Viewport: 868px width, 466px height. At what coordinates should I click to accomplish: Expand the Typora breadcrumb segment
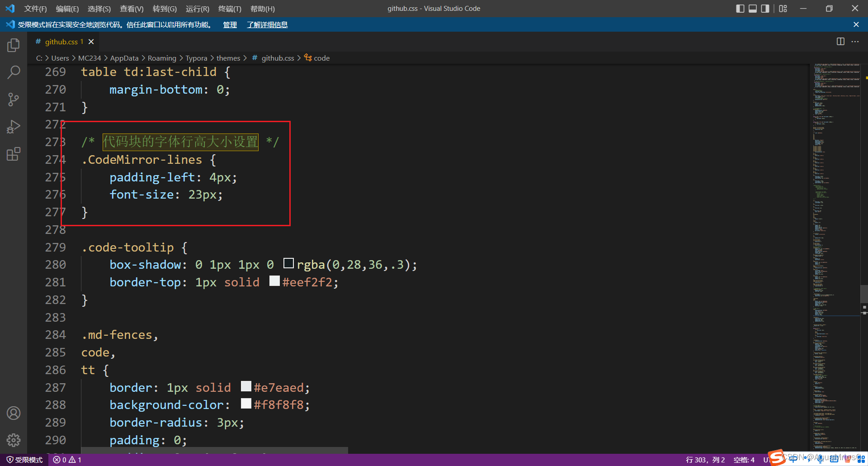[196, 58]
